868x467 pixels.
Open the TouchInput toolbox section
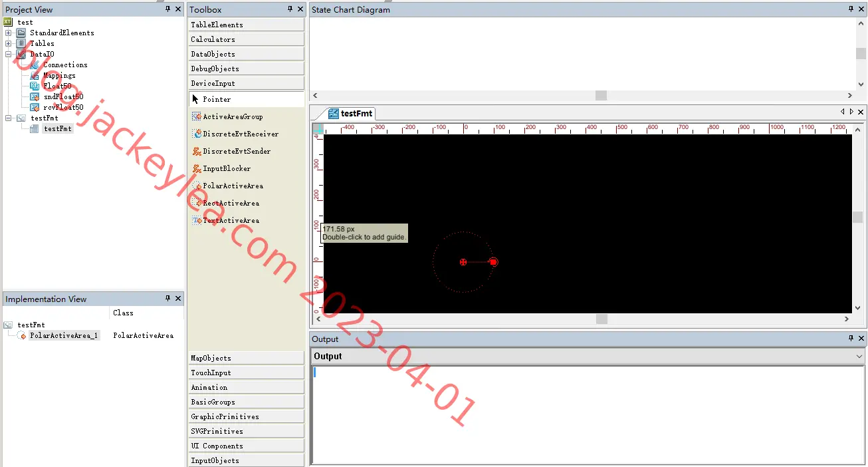(x=246, y=373)
